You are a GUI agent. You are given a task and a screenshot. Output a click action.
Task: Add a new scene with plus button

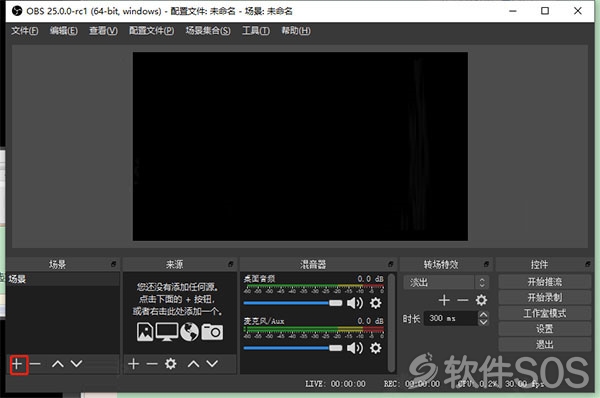(17, 364)
